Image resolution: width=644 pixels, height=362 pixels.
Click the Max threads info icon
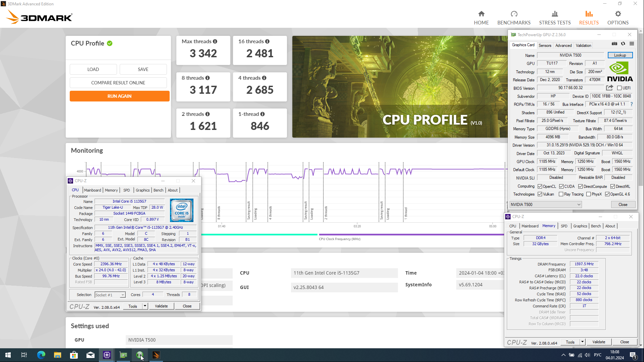pos(215,42)
